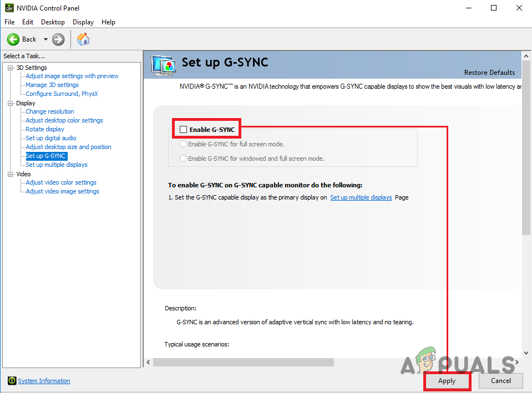Select Change resolution in the task tree
This screenshot has width=532, height=393.
click(49, 111)
